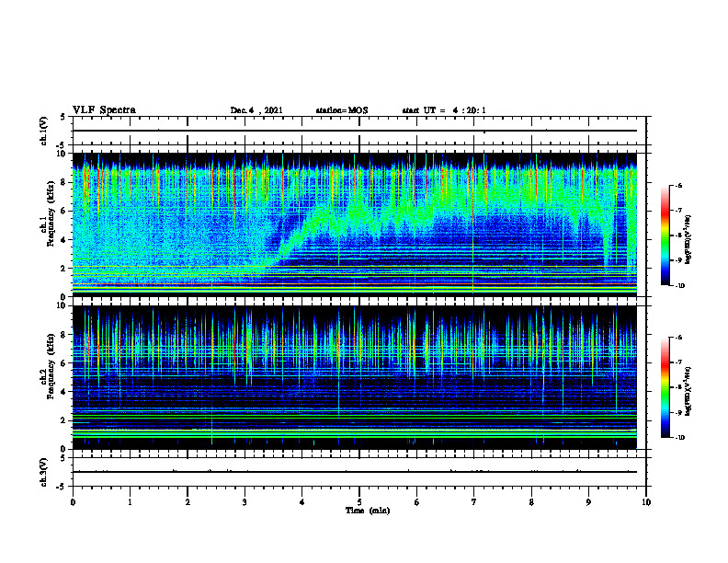Click the ch.1 voltage trace panel

359,131
